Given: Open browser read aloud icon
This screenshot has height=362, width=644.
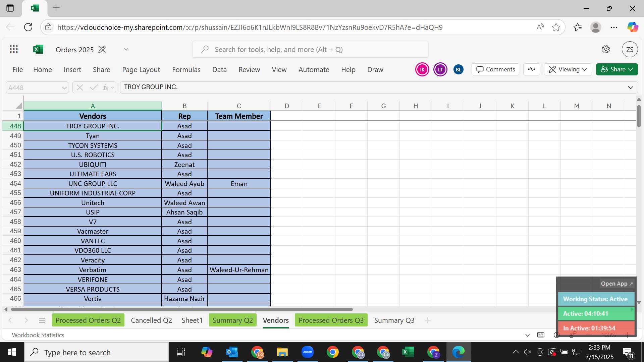Looking at the screenshot, I should [x=540, y=27].
